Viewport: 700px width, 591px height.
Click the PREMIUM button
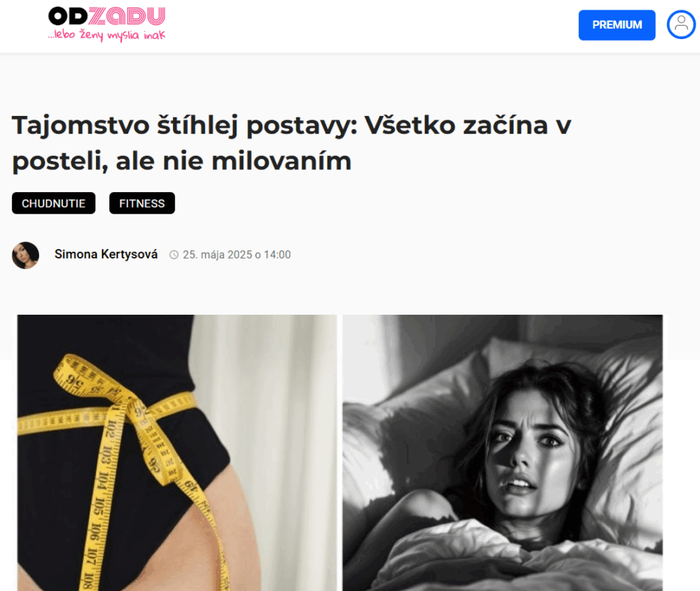point(617,25)
